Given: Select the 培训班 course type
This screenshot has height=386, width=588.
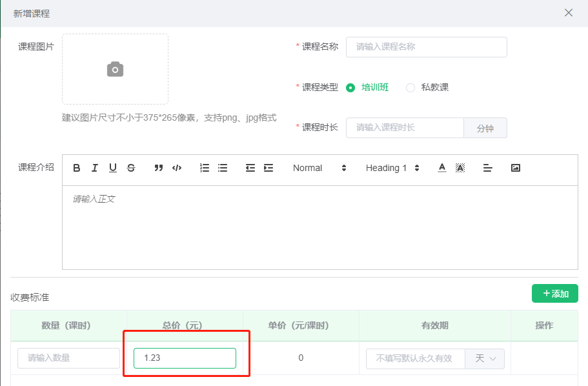Looking at the screenshot, I should [x=350, y=88].
